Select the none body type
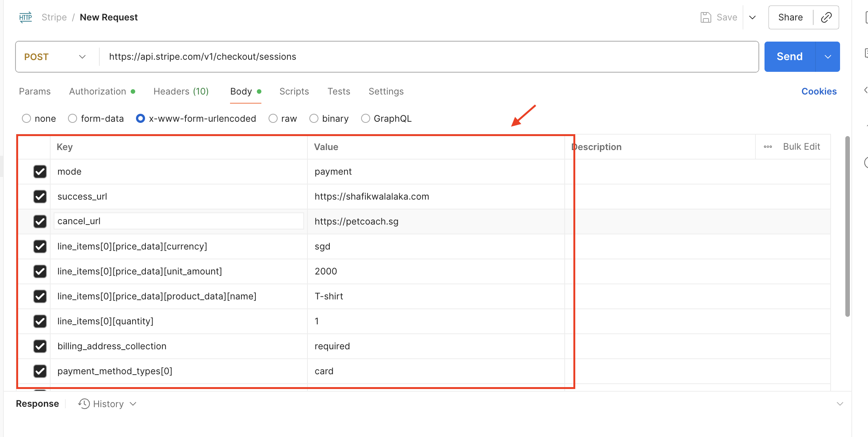 (x=26, y=119)
